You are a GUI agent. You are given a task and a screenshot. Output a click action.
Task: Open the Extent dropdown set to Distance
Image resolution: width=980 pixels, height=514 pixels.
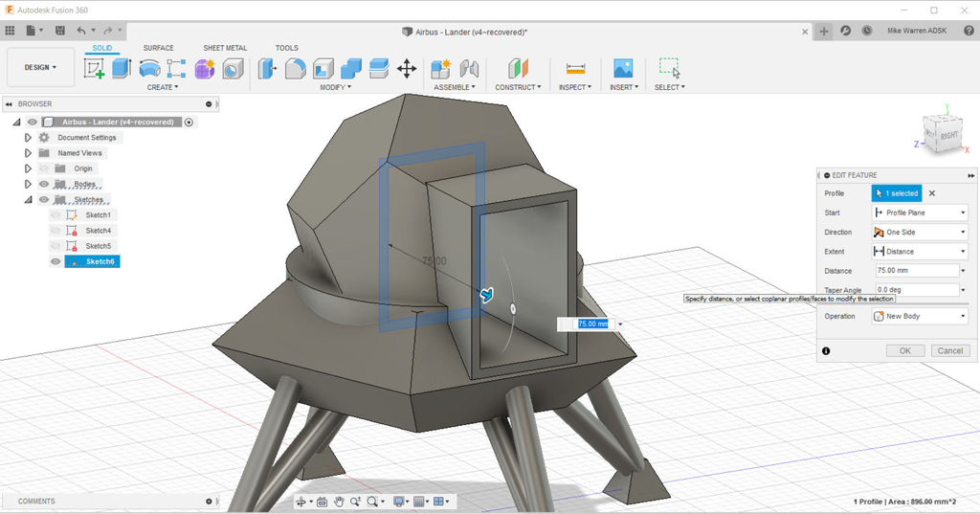tap(919, 252)
